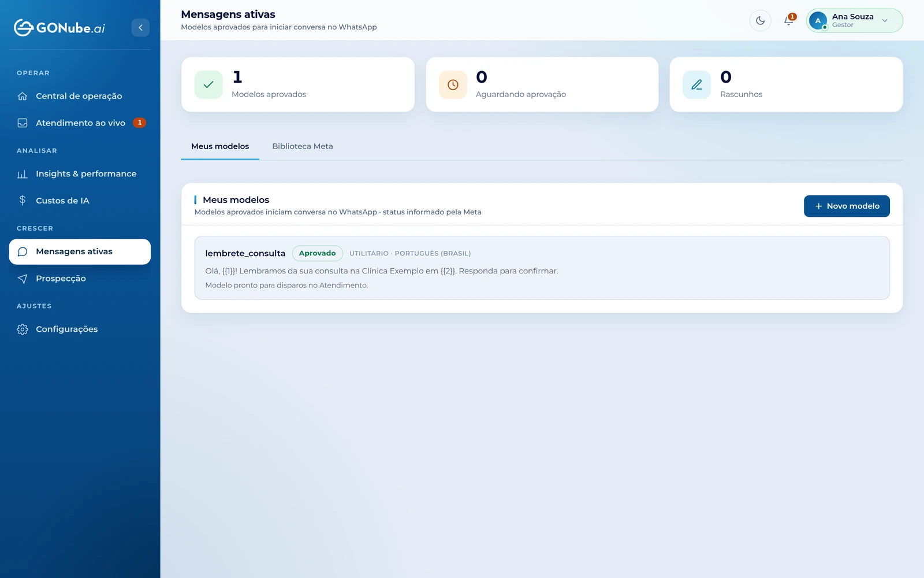
Task: Click the Rascunhos label
Action: coord(741,94)
